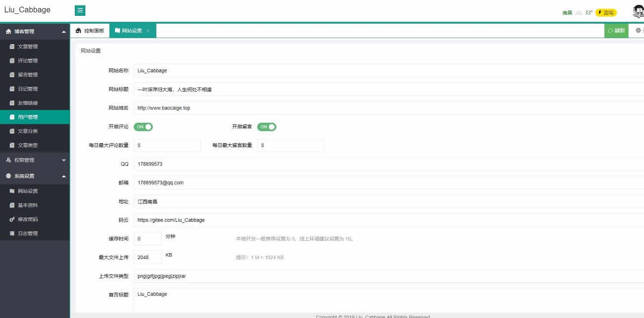Click the 缓存时间 minutes field
Screen dimensions: 644x318
148,239
